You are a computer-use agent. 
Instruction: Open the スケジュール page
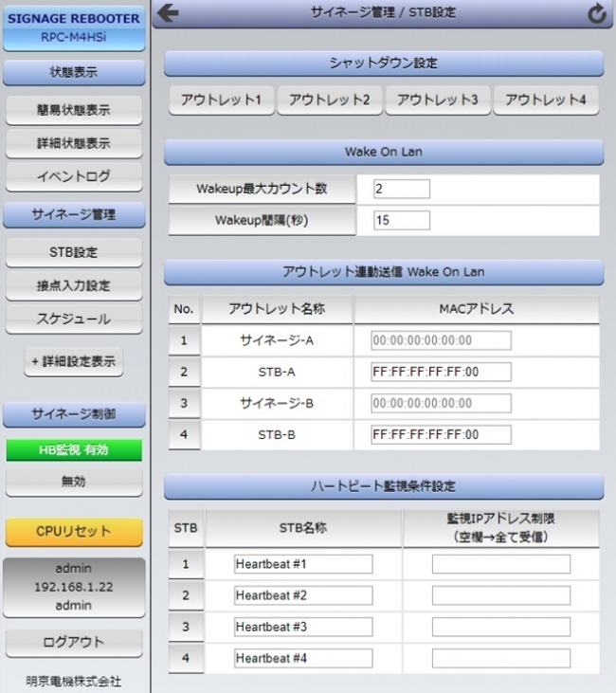(74, 319)
